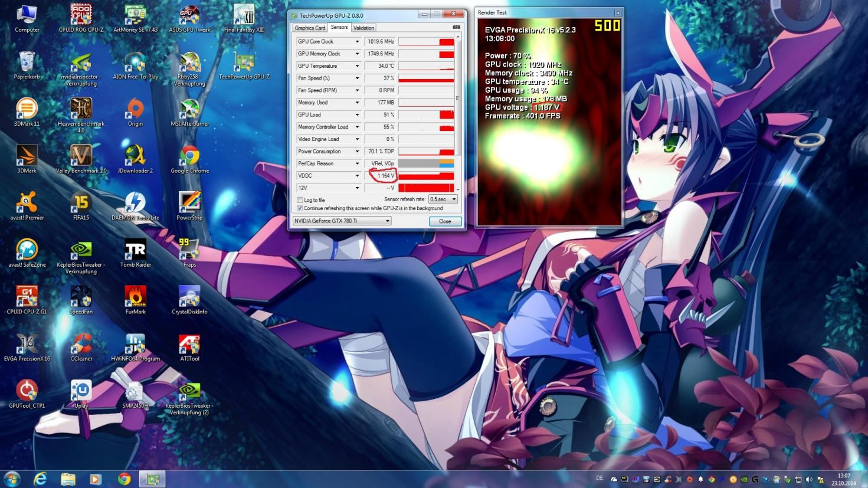This screenshot has width=868, height=488.
Task: Open Fan Speed (%) sensor dropdown
Action: [357, 78]
